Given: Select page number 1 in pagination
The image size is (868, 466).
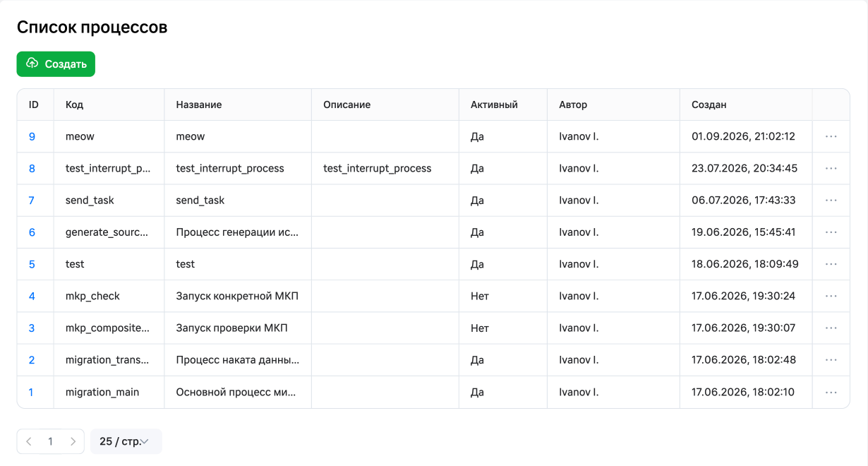Looking at the screenshot, I should pos(50,441).
